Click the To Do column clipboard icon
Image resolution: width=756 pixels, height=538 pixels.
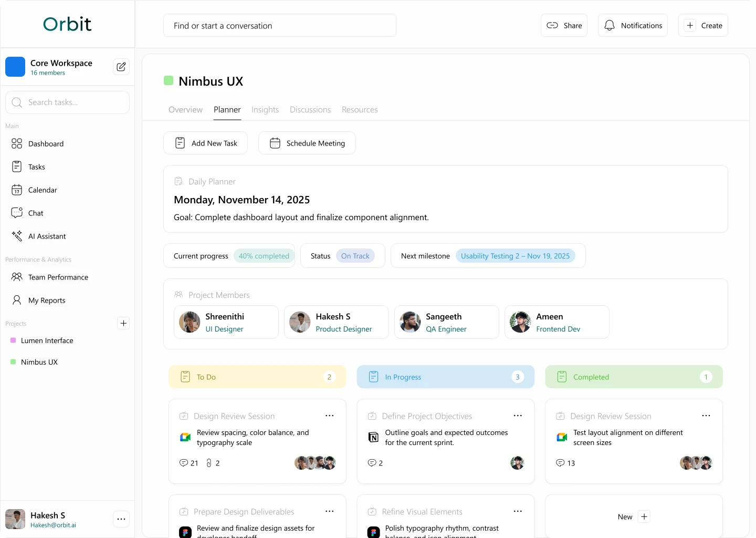185,377
